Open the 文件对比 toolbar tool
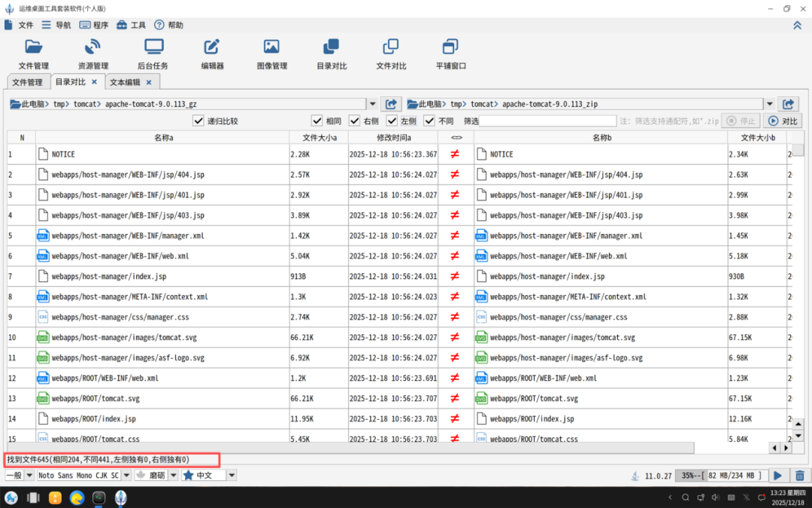This screenshot has width=812, height=508. click(x=391, y=54)
